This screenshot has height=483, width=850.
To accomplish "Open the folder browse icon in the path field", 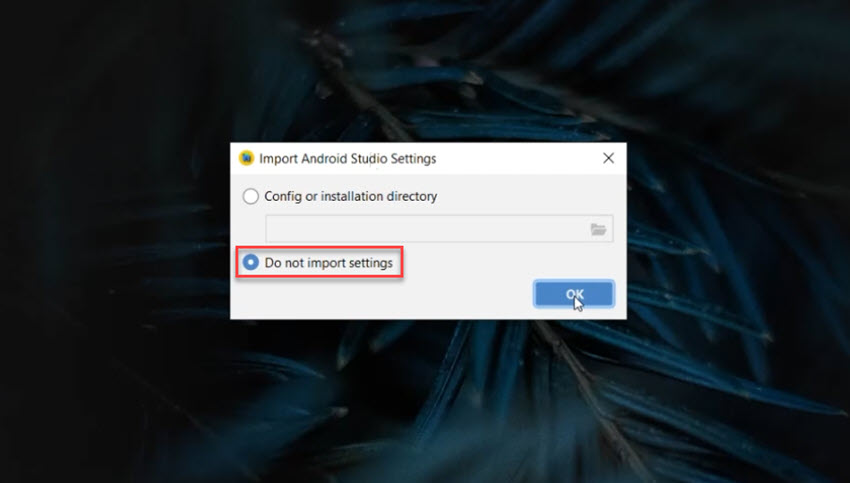I will (598, 229).
